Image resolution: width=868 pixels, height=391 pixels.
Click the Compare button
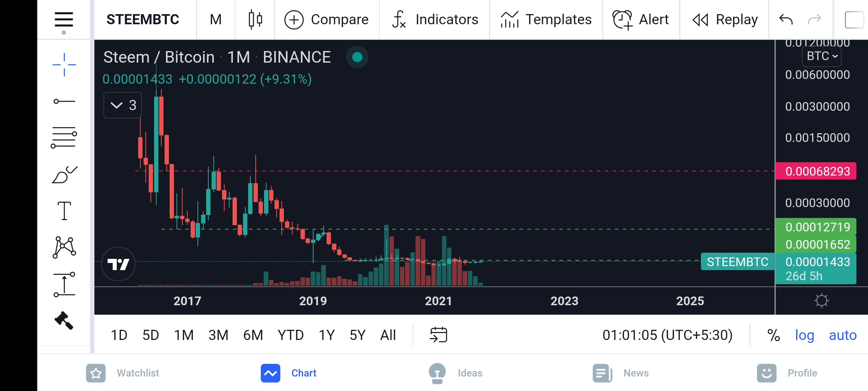(x=327, y=20)
